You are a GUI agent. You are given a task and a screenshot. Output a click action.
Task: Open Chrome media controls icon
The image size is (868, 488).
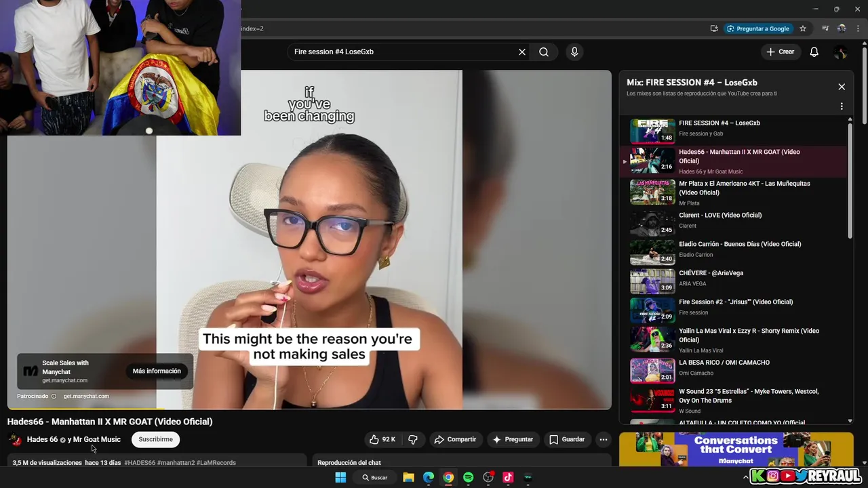(x=825, y=28)
